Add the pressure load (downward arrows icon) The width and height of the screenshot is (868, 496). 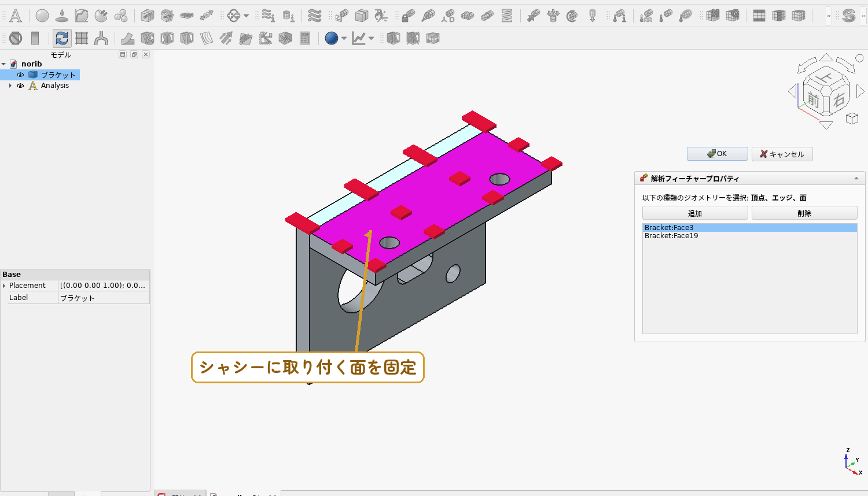pos(553,16)
